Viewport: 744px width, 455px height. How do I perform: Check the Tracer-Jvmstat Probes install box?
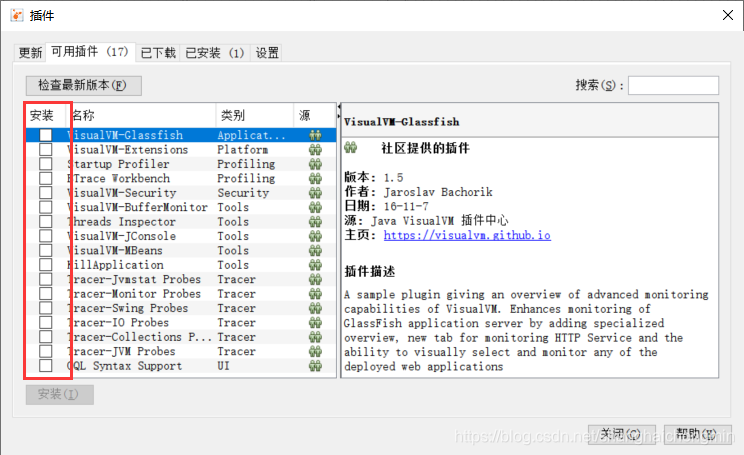coord(46,279)
